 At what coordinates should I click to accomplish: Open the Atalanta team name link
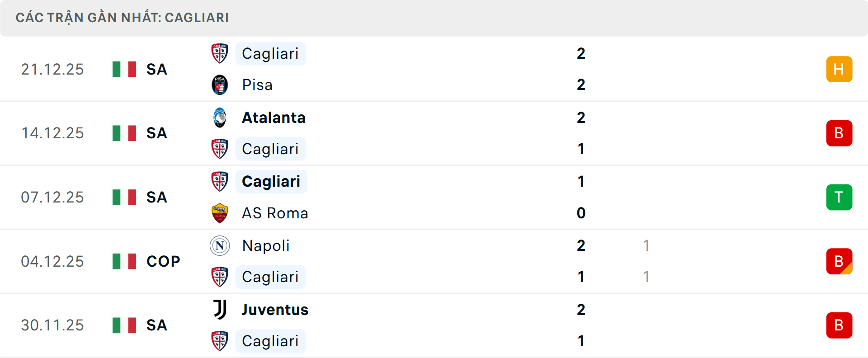pos(274,118)
